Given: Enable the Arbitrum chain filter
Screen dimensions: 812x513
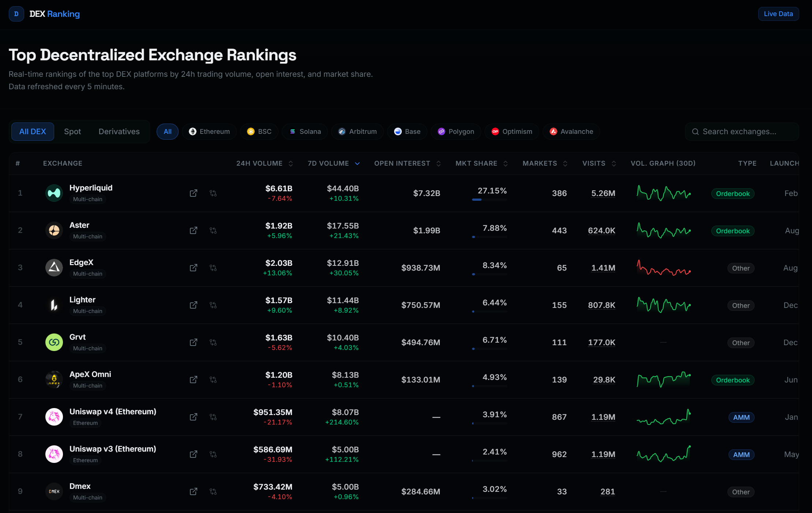Looking at the screenshot, I should 357,132.
